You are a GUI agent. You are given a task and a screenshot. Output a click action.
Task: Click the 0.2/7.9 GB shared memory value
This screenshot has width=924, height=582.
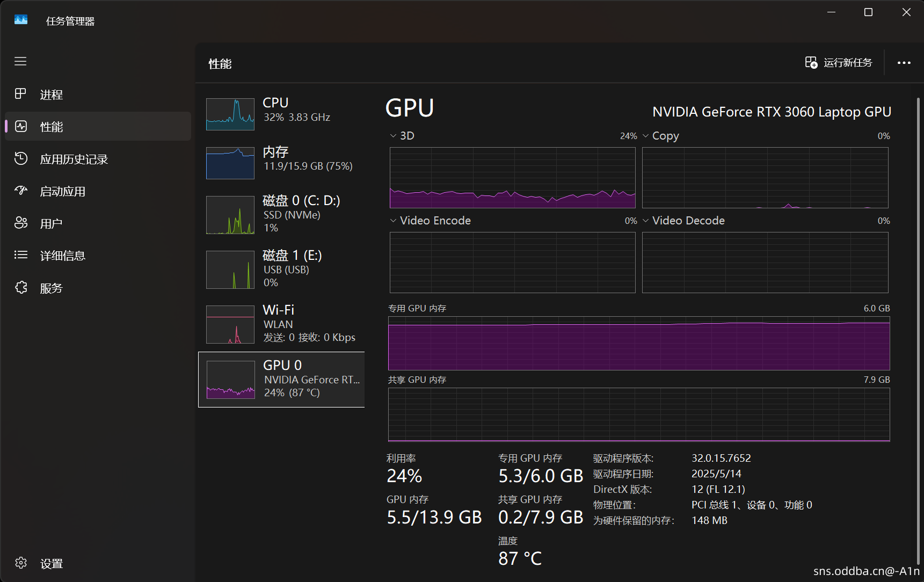point(541,518)
